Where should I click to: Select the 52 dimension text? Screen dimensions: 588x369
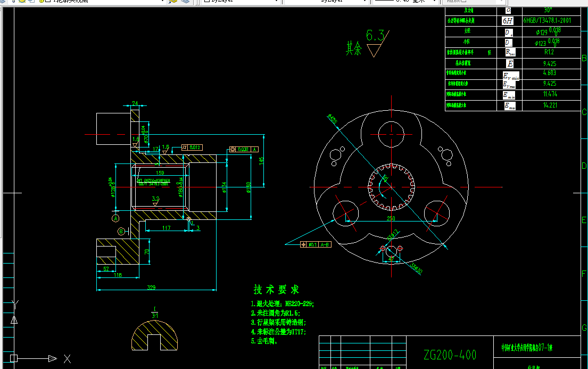(106, 269)
